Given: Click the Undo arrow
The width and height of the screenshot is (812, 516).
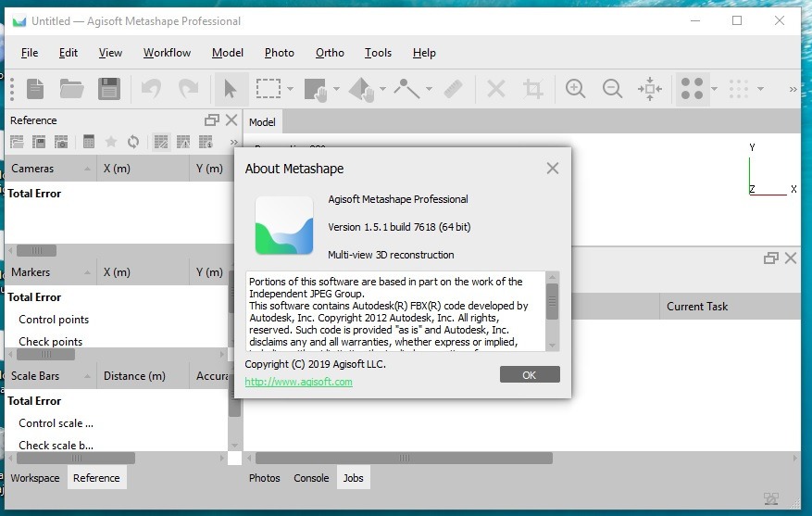Looking at the screenshot, I should [151, 89].
